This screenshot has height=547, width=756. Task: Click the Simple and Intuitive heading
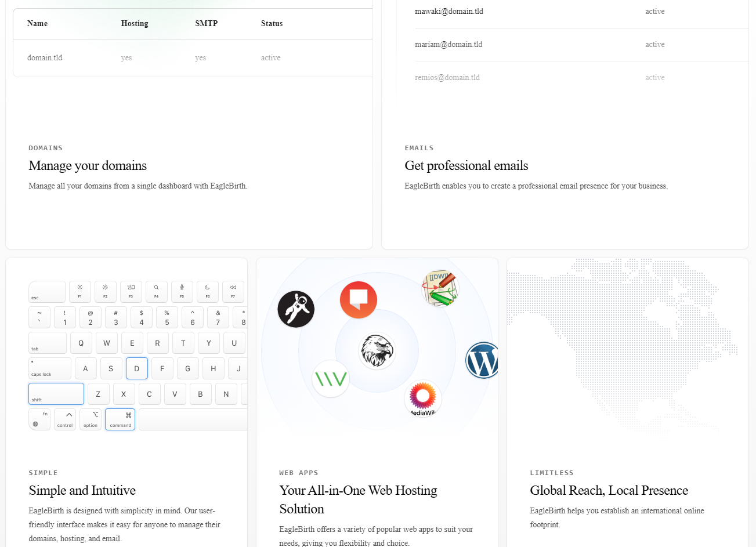point(82,491)
